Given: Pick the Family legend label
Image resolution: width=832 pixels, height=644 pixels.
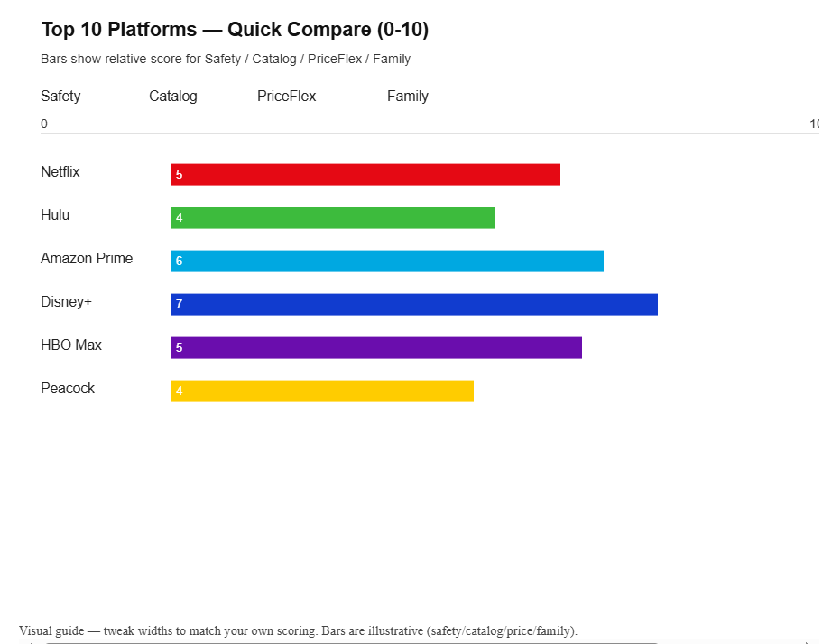Looking at the screenshot, I should point(407,97).
